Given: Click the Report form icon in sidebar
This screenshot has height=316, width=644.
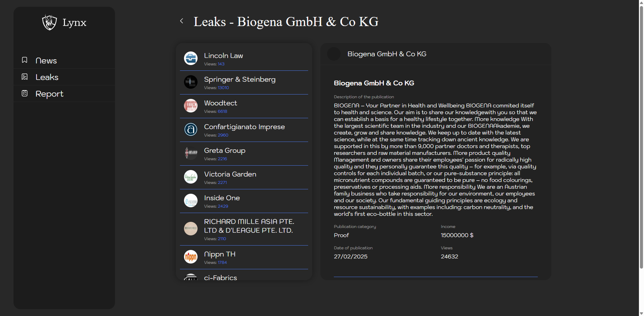Looking at the screenshot, I should click(x=25, y=93).
